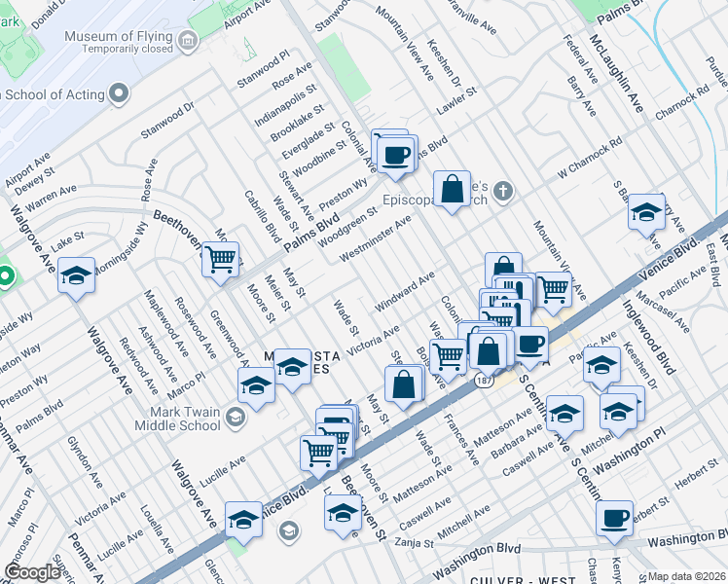The image size is (728, 584).
Task: Click front graduation cap marker near Mitchell Ave
Action: click(618, 415)
